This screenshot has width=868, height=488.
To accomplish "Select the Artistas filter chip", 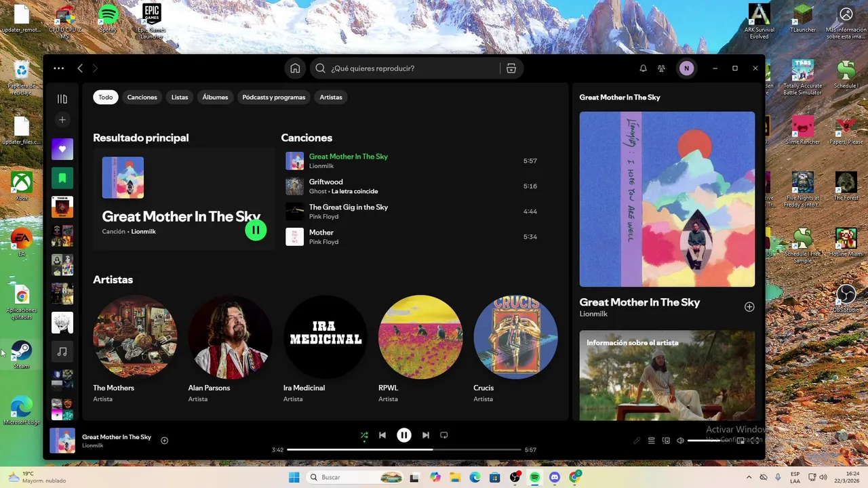I will coord(331,97).
